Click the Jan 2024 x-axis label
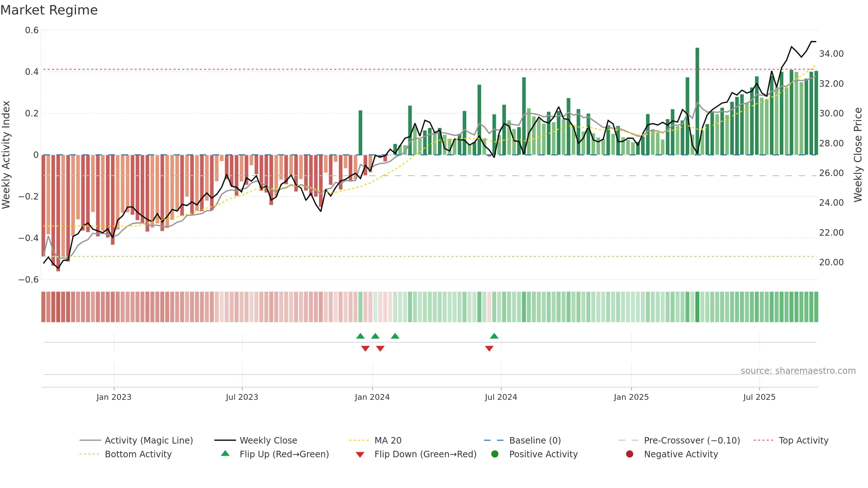This screenshot has width=868, height=488. [x=372, y=397]
